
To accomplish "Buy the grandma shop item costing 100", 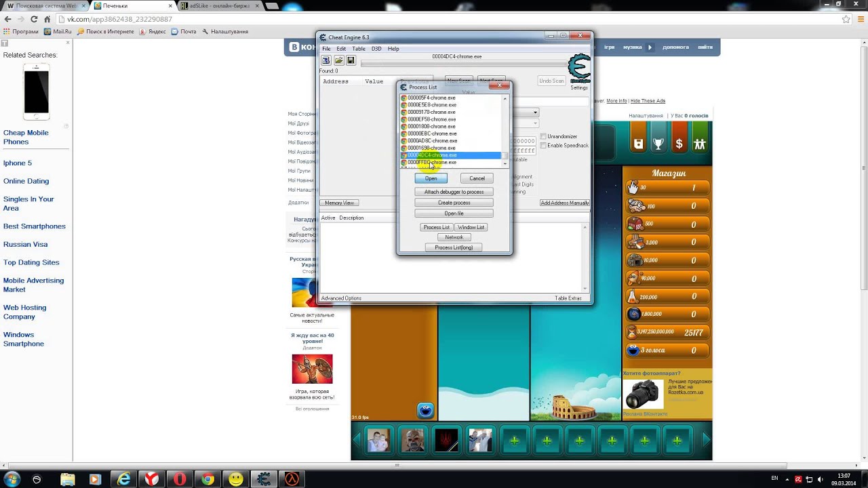I will click(667, 206).
